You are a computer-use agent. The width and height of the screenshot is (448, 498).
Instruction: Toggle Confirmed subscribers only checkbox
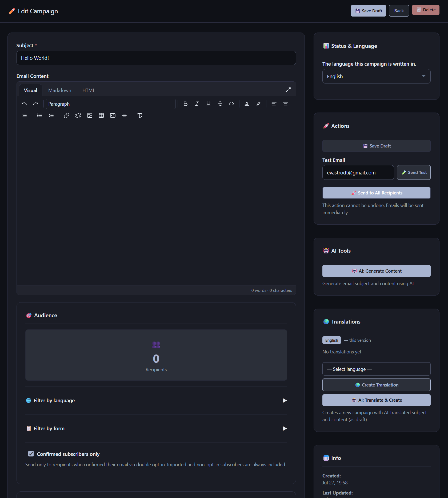pyautogui.click(x=31, y=454)
